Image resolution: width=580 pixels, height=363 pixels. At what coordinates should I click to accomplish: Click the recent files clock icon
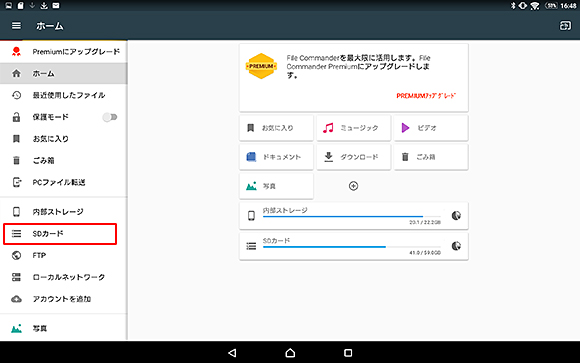[16, 95]
